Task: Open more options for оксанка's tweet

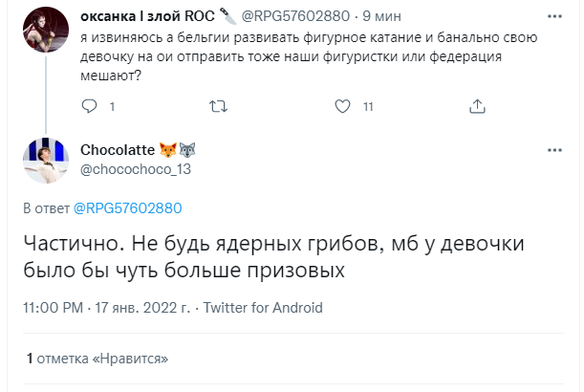Action: 554,15
